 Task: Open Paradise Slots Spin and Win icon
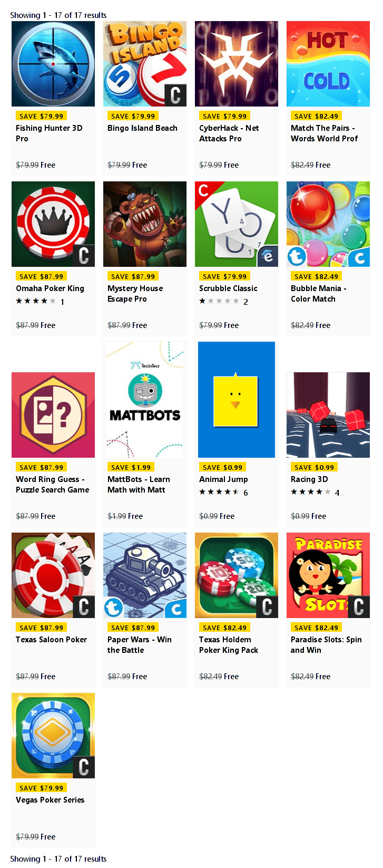click(x=328, y=575)
